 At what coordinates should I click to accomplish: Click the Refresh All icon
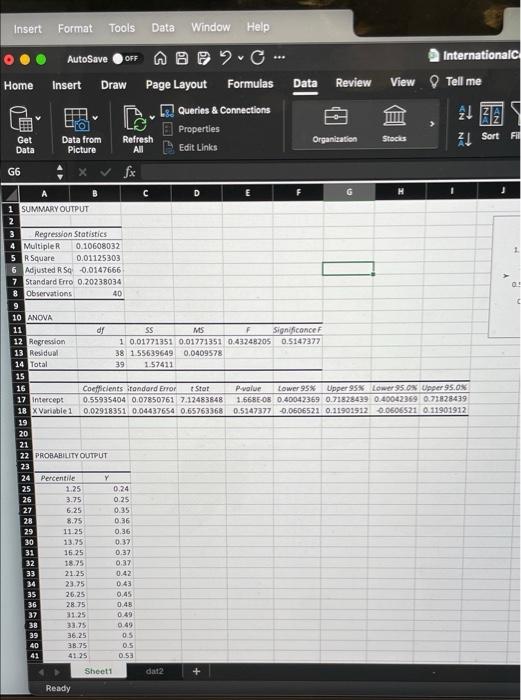pyautogui.click(x=135, y=118)
